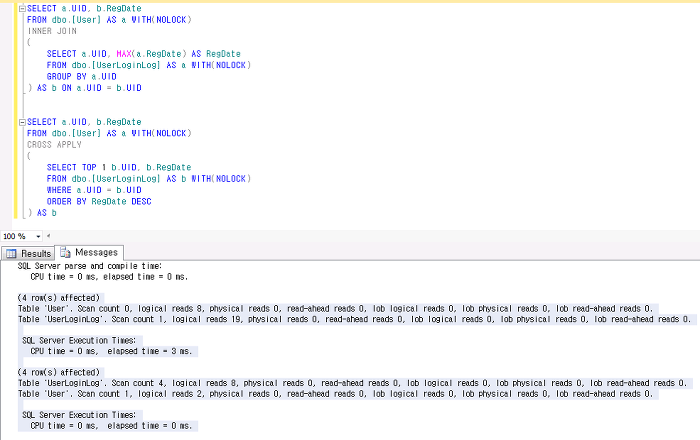
Task: Click first 'SQL Server Execution Times:' heading
Action: [x=79, y=340]
